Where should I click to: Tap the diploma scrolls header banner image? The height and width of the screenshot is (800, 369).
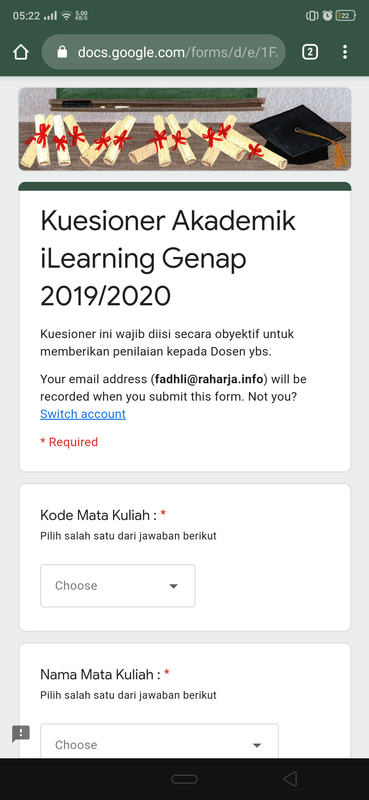coord(185,129)
